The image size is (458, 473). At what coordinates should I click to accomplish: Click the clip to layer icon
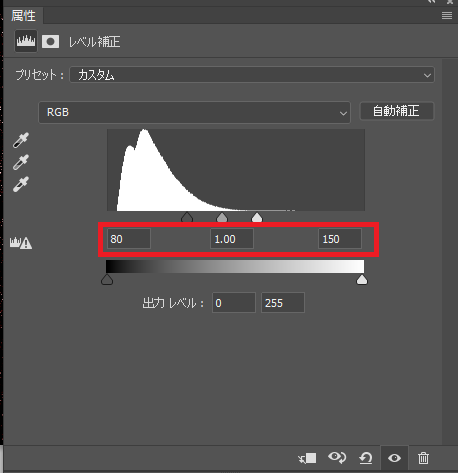tap(307, 458)
